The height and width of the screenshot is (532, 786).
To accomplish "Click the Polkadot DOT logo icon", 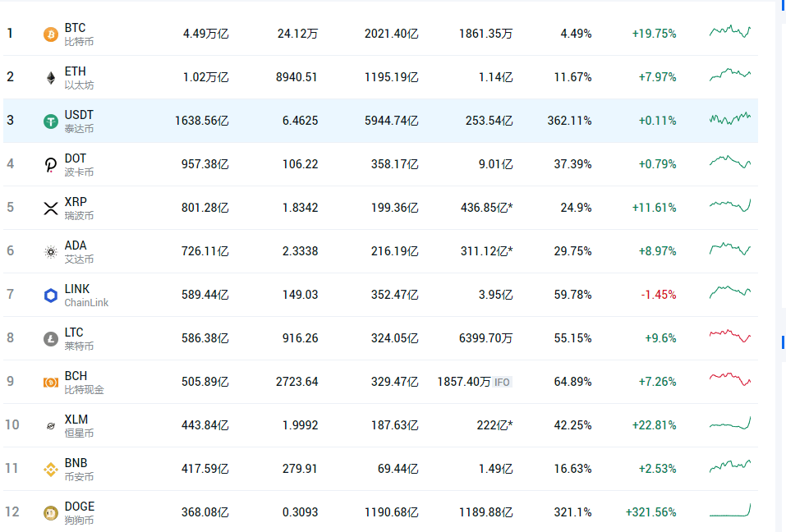I will 51,165.
